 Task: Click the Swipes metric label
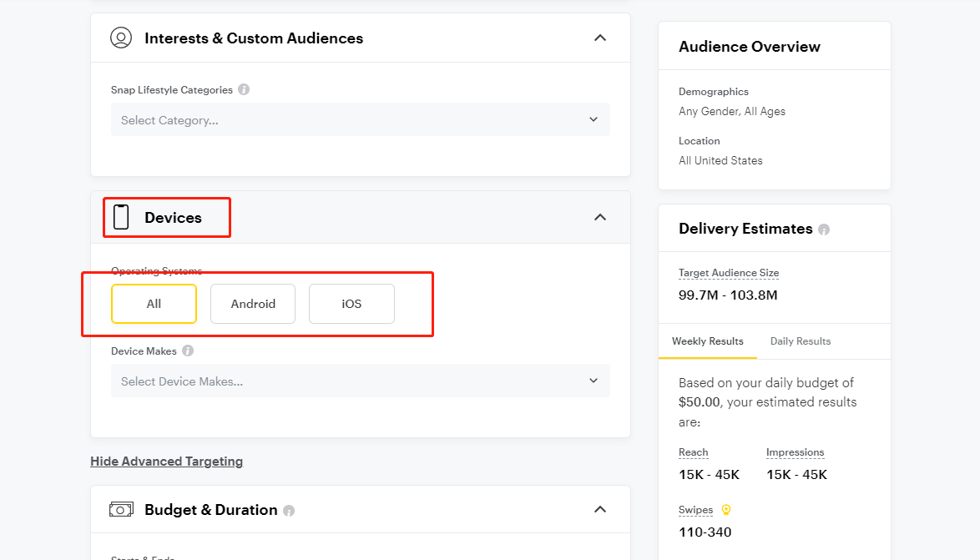point(695,510)
